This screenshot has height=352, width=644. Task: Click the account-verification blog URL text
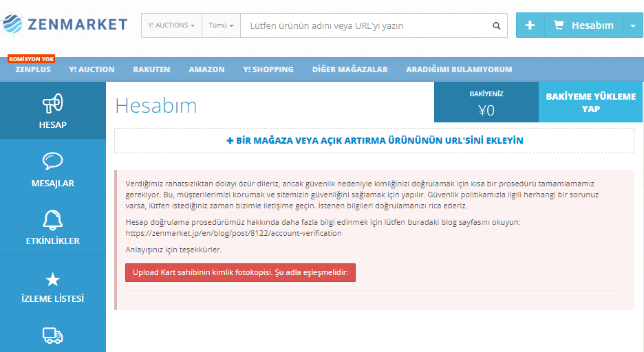pyautogui.click(x=233, y=233)
